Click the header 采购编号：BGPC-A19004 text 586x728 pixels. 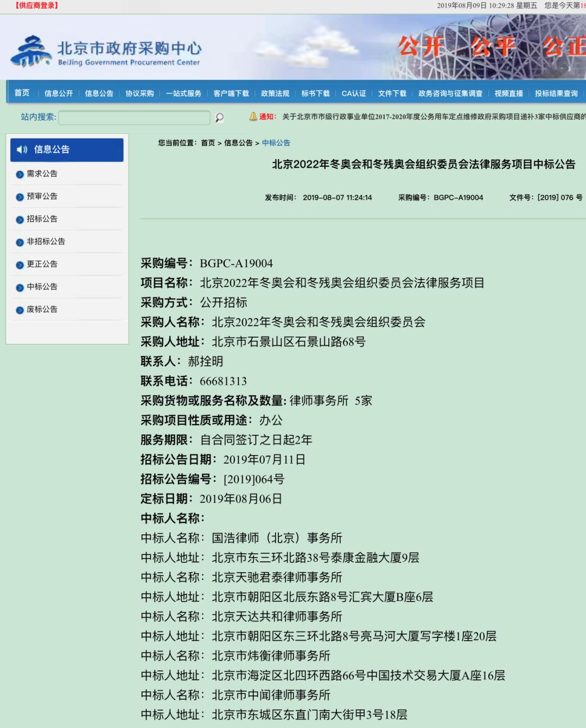pos(441,198)
